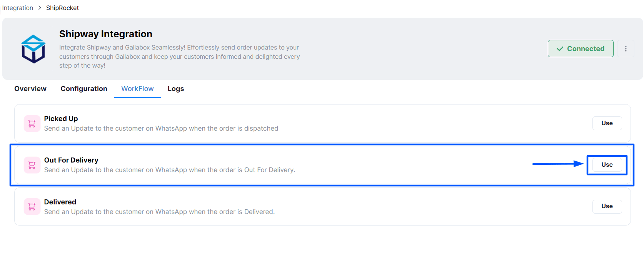Open the Logs tab
This screenshot has height=272, width=644.
176,89
